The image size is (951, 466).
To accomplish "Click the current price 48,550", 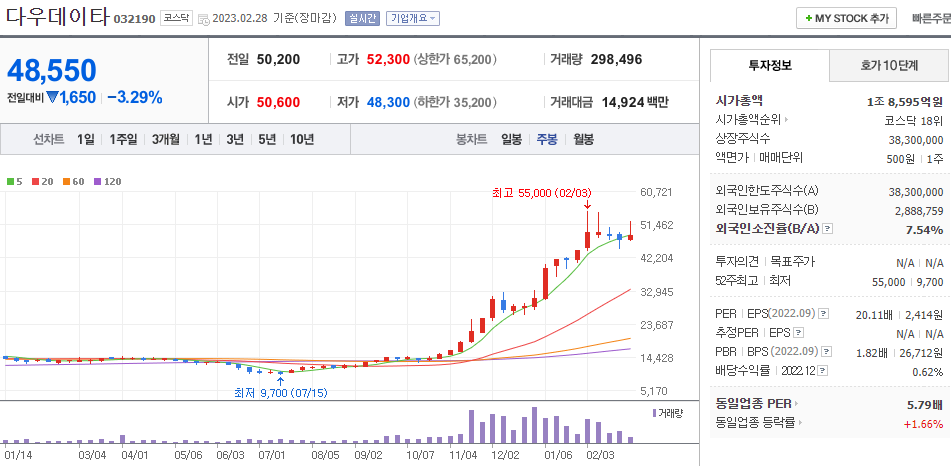I will pos(52,70).
